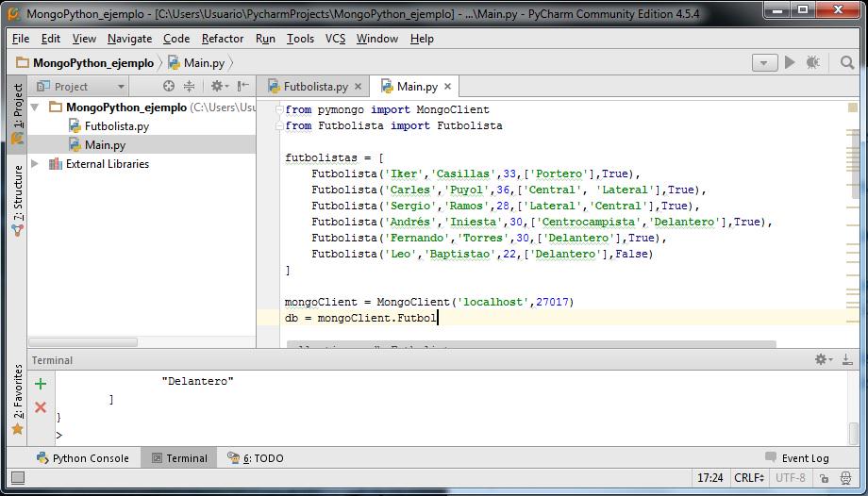Click the code analysis status square
Image resolution: width=868 pixels, height=496 pixels.
853,107
